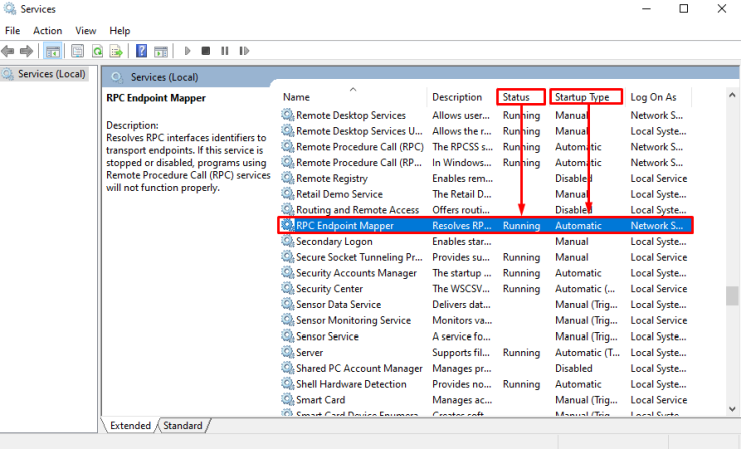Viewport: 741px width, 449px height.
Task: Open the View menu
Action: point(86,31)
